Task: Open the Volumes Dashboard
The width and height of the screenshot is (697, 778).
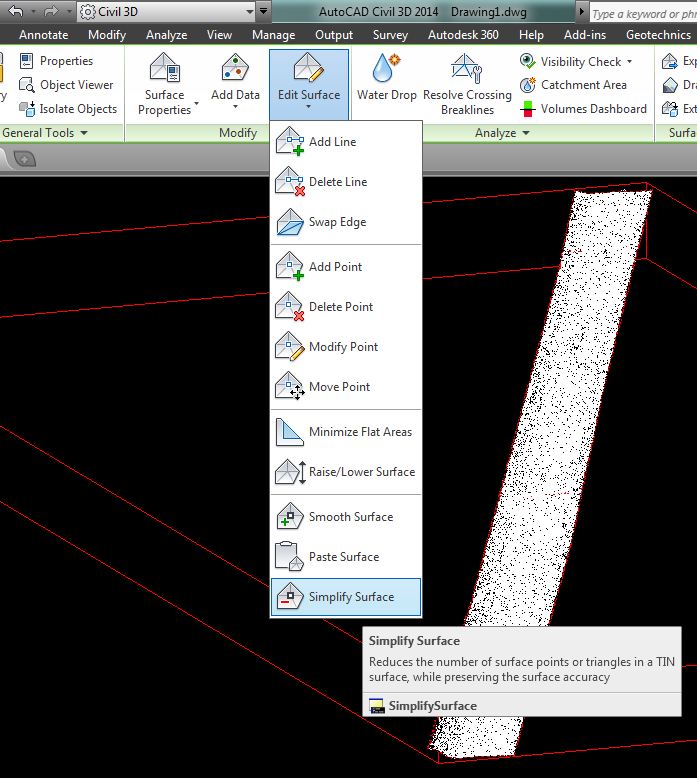Action: coord(583,109)
